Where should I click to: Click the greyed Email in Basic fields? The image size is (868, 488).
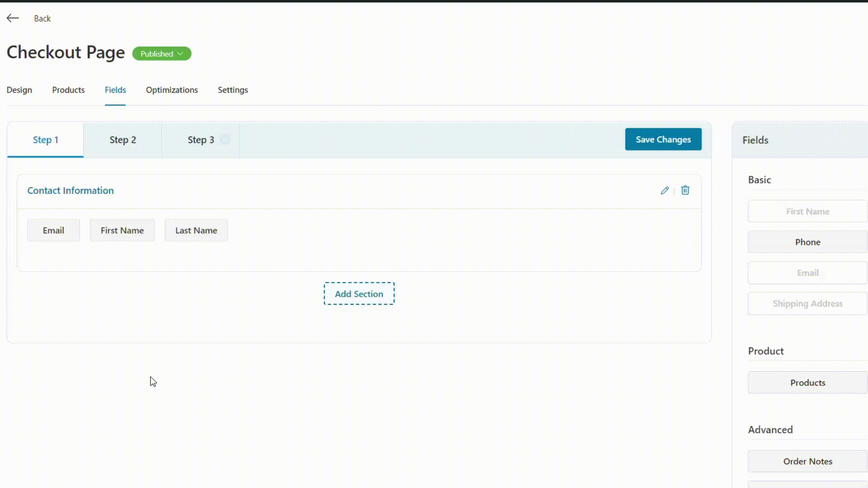pyautogui.click(x=807, y=273)
